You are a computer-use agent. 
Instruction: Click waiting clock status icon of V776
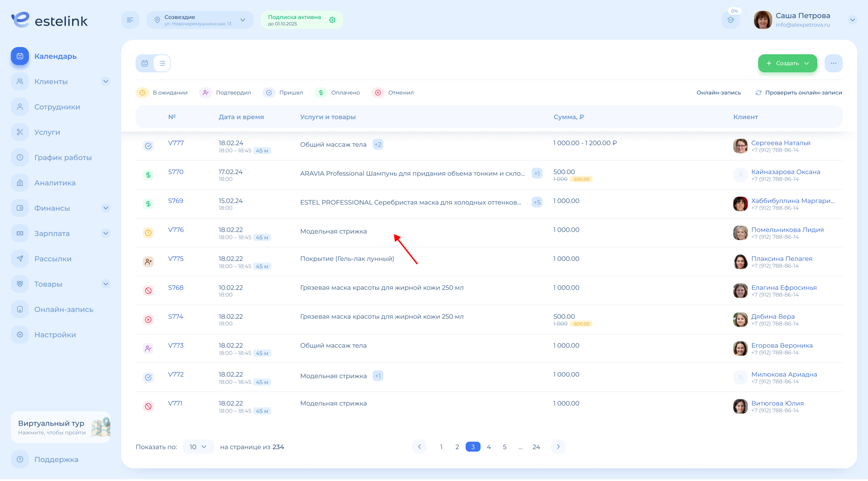coord(148,233)
